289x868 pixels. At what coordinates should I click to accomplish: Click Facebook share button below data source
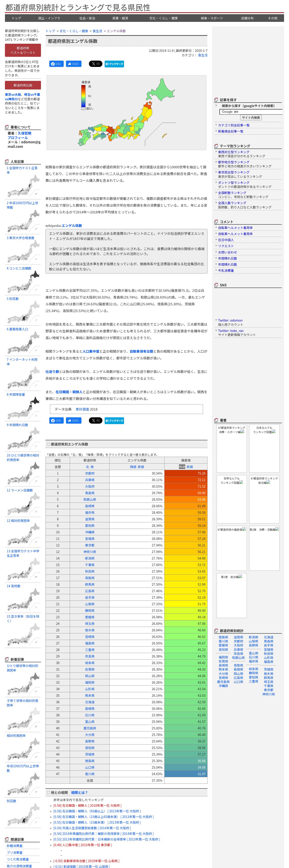coord(56,420)
